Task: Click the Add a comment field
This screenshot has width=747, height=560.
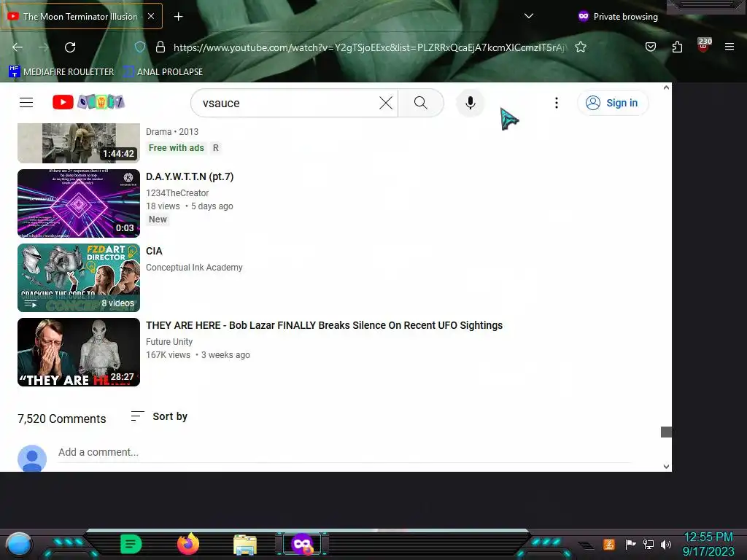Action: [345, 452]
